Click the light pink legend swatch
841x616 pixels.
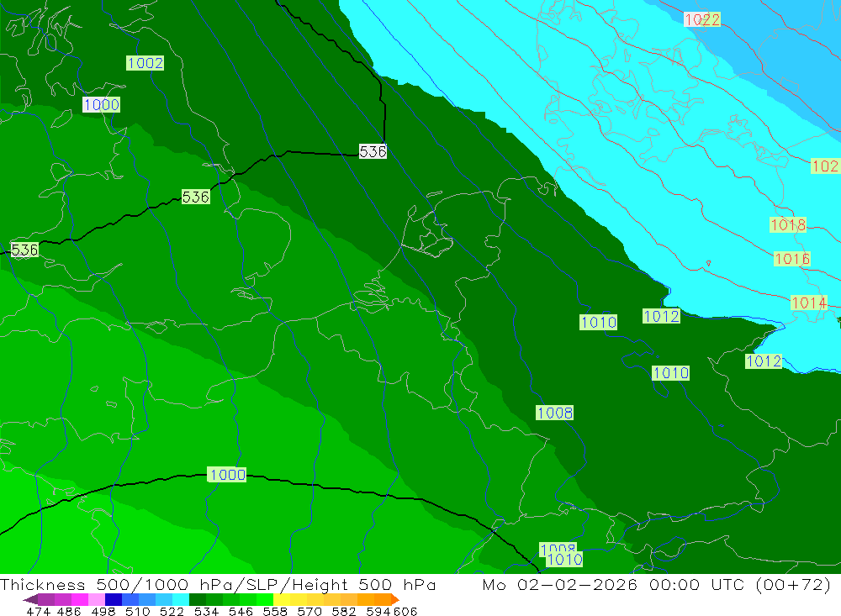(x=95, y=599)
